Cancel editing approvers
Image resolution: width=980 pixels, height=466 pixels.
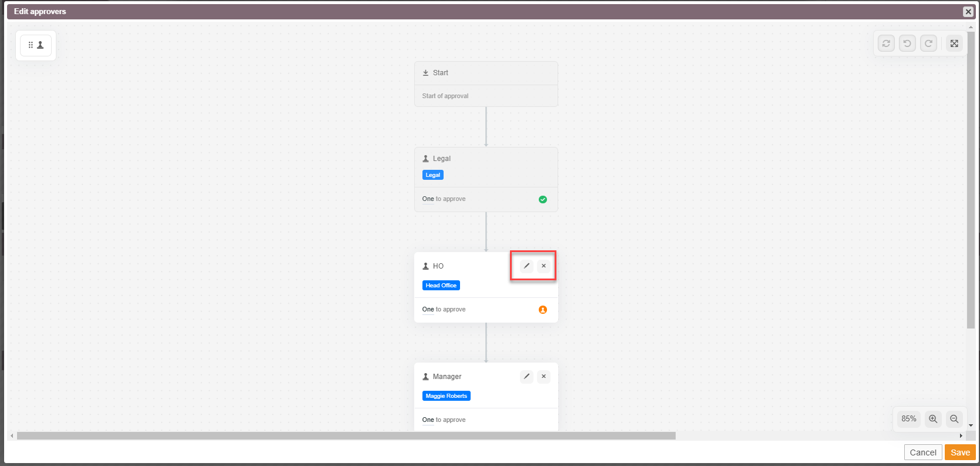[x=923, y=452]
